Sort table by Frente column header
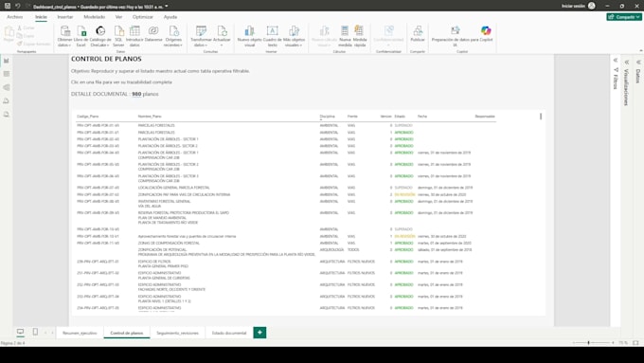The width and height of the screenshot is (644, 363). click(352, 117)
